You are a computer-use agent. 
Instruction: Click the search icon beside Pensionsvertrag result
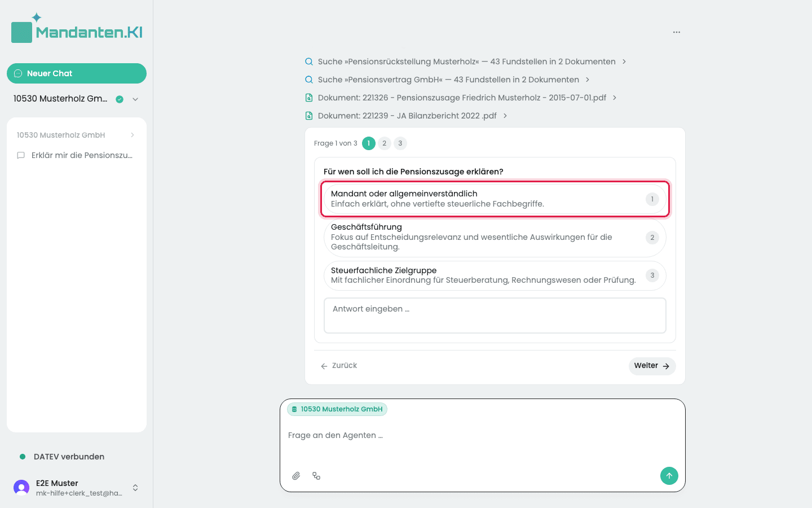coord(309,80)
